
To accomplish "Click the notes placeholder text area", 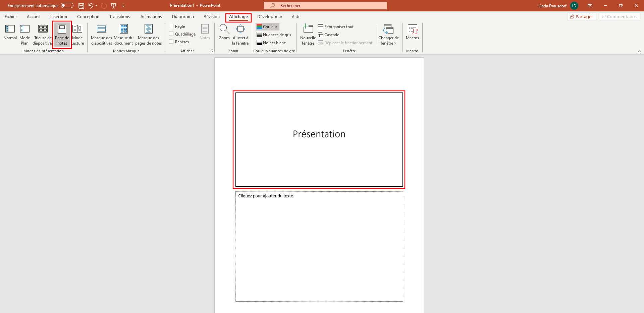I will 319,246.
